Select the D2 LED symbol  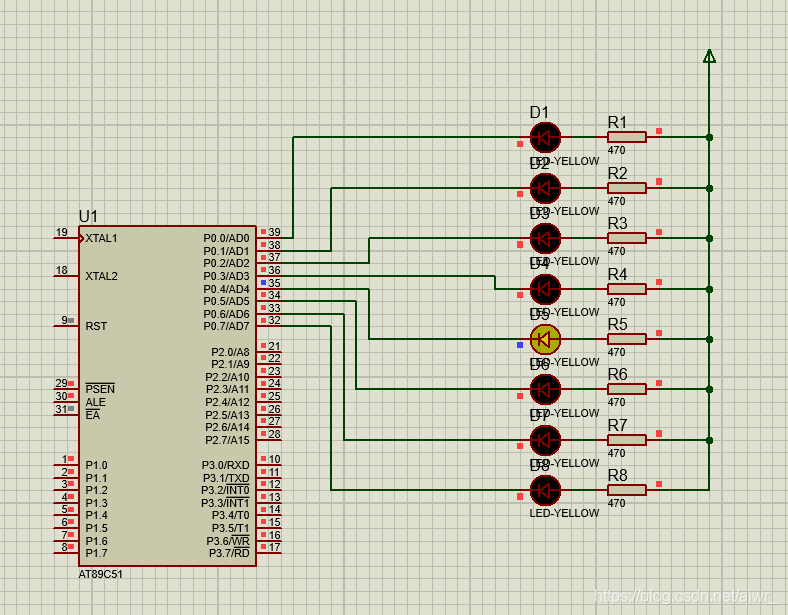coord(545,188)
